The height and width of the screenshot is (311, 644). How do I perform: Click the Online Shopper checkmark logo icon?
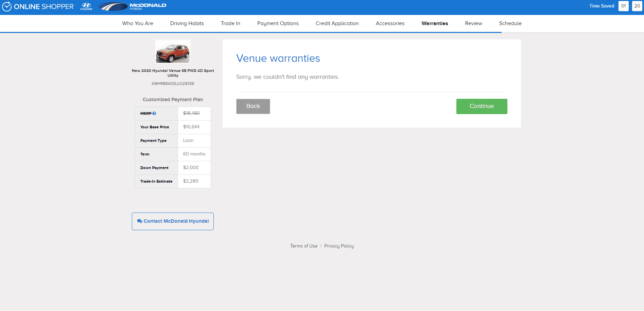pos(7,6)
